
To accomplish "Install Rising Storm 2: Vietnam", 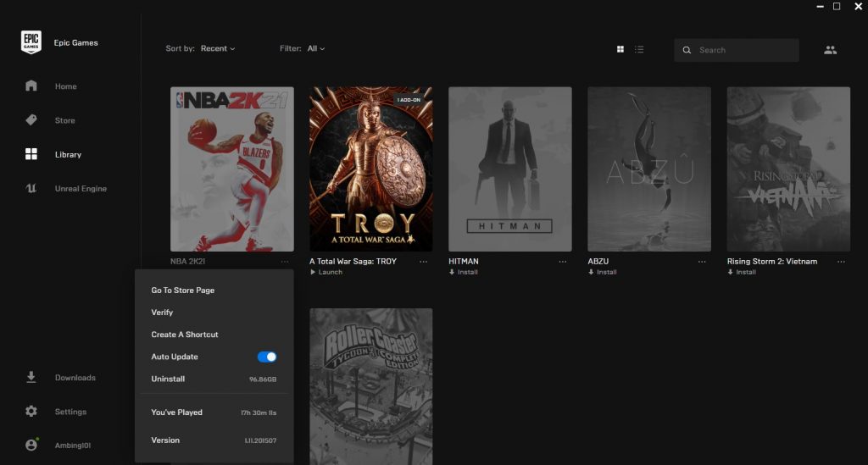I will [x=742, y=272].
